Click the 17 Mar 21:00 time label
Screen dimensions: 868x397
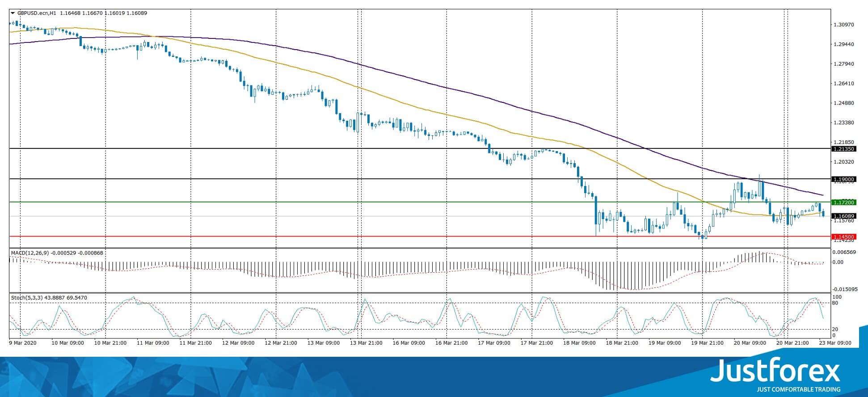coord(537,343)
